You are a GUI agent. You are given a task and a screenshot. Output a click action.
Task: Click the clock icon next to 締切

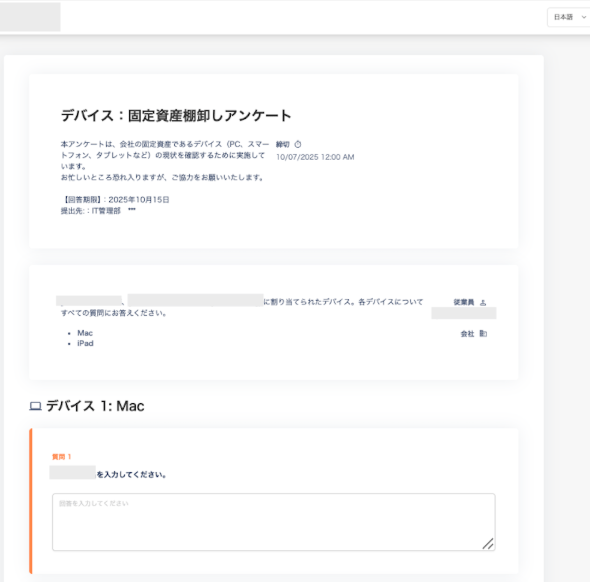pos(298,144)
